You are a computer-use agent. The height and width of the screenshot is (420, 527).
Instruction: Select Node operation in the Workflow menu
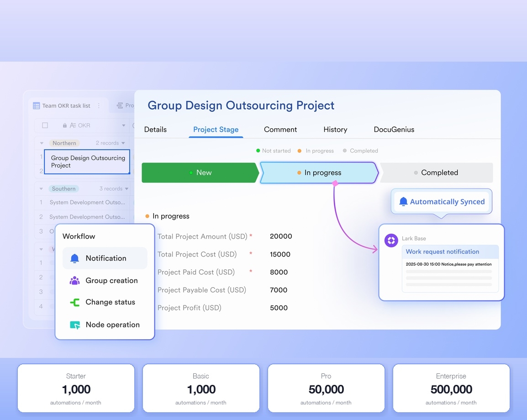pos(105,325)
